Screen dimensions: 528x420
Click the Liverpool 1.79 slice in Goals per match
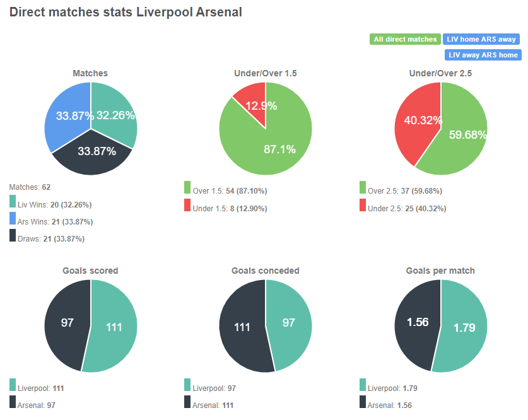(x=464, y=327)
